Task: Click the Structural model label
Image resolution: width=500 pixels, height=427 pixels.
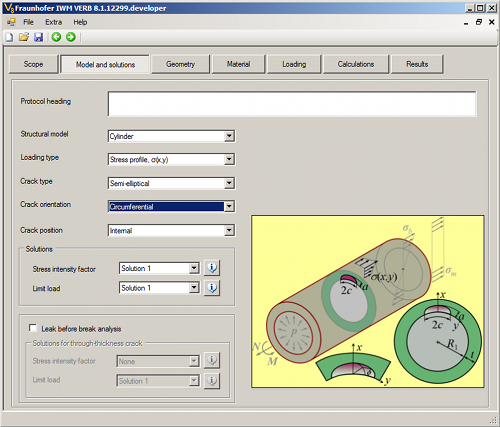Action: [44, 134]
